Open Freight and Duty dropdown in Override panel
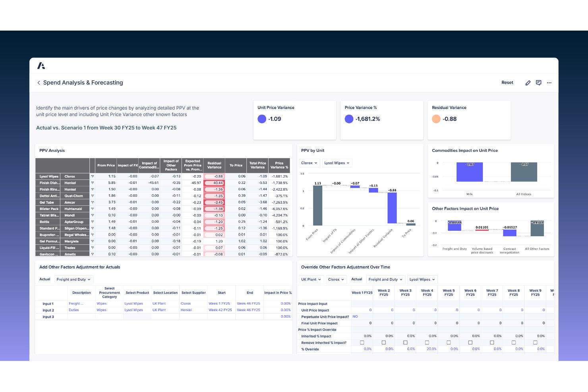 (386, 279)
